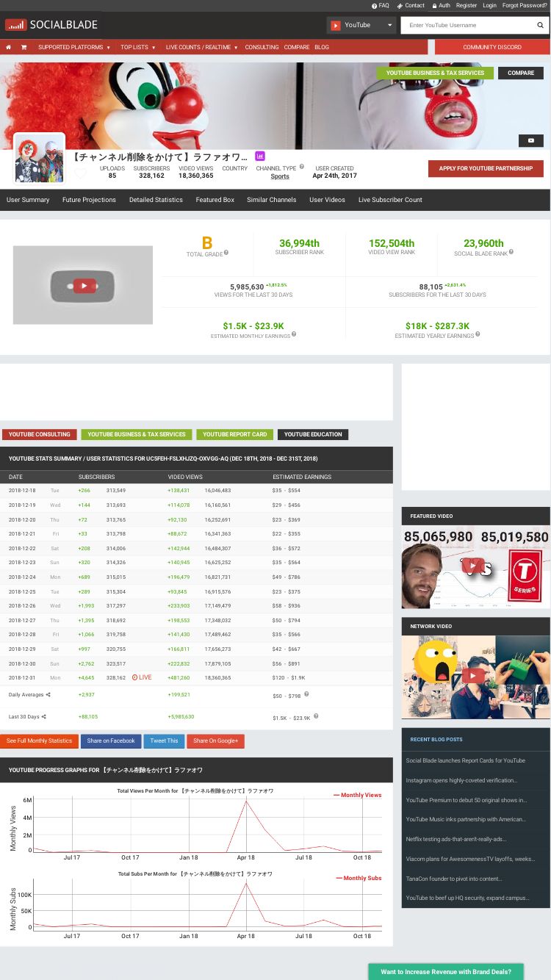
Task: Click the Estimated Monthly Earnings help icon
Action: click(294, 334)
